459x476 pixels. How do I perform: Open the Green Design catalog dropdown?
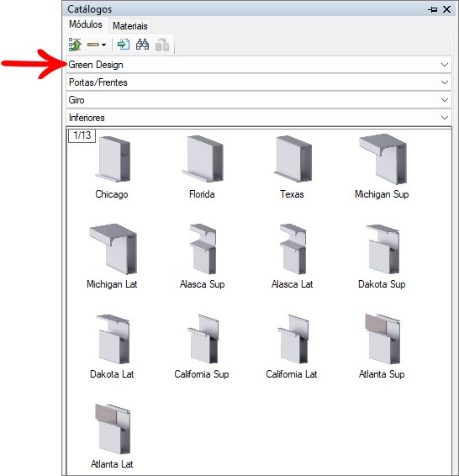(259, 65)
